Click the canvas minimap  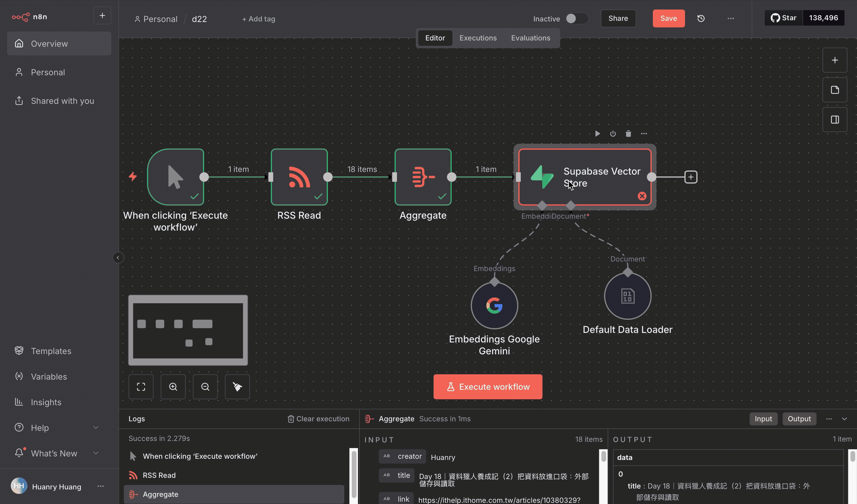coord(188,330)
